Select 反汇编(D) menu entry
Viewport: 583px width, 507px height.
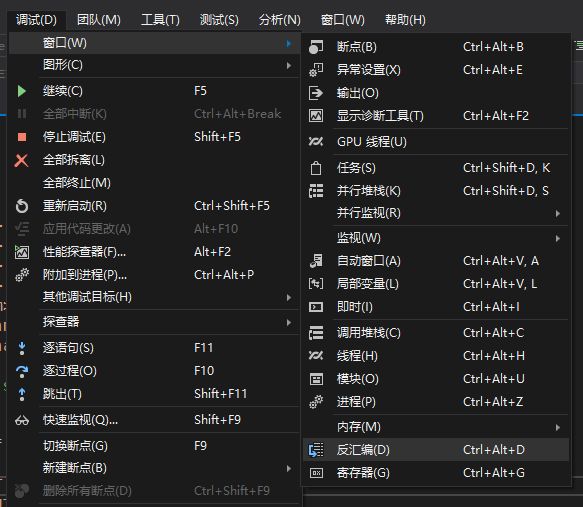click(x=436, y=450)
